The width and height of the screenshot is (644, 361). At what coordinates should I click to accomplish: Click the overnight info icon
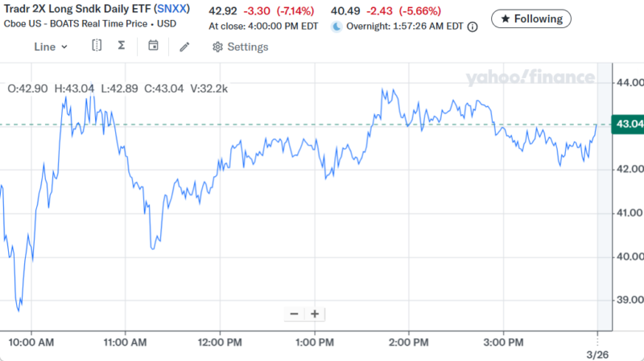tap(473, 26)
